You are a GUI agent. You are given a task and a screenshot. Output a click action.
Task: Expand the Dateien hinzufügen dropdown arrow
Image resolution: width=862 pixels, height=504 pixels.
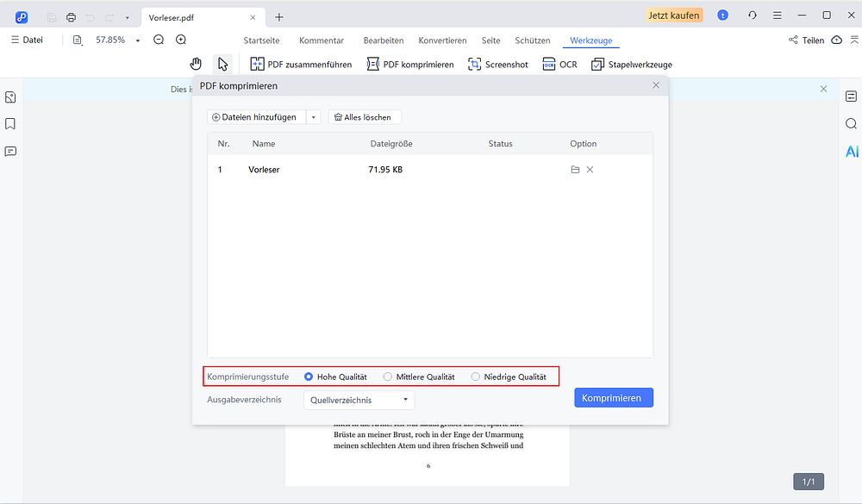(x=314, y=117)
